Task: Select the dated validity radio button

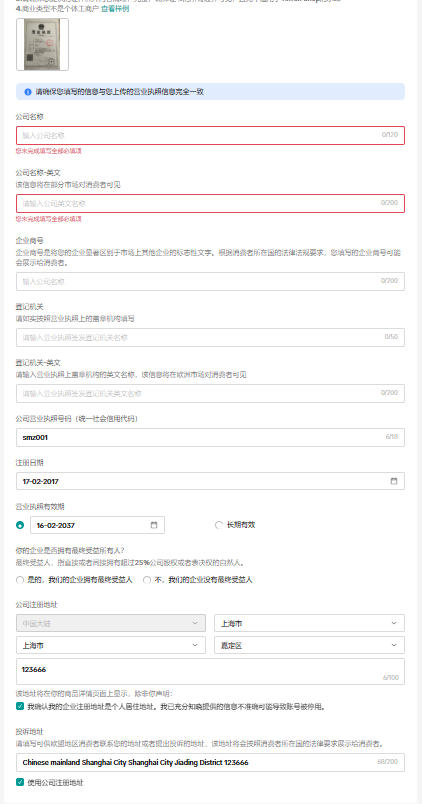Action: point(20,525)
